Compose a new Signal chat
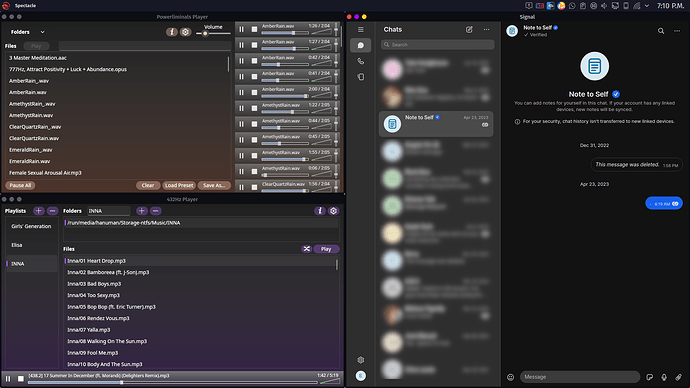Image resolution: width=690 pixels, height=388 pixels. (469, 29)
